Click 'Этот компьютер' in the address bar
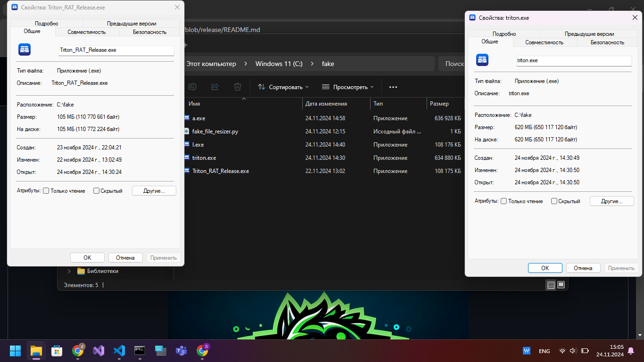 [211, 64]
